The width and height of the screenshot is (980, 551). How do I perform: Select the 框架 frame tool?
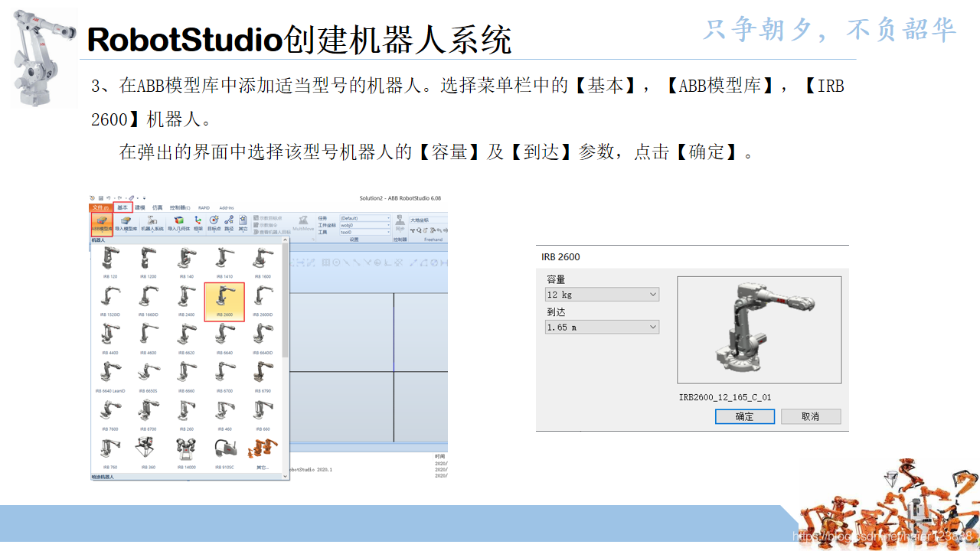pyautogui.click(x=198, y=224)
